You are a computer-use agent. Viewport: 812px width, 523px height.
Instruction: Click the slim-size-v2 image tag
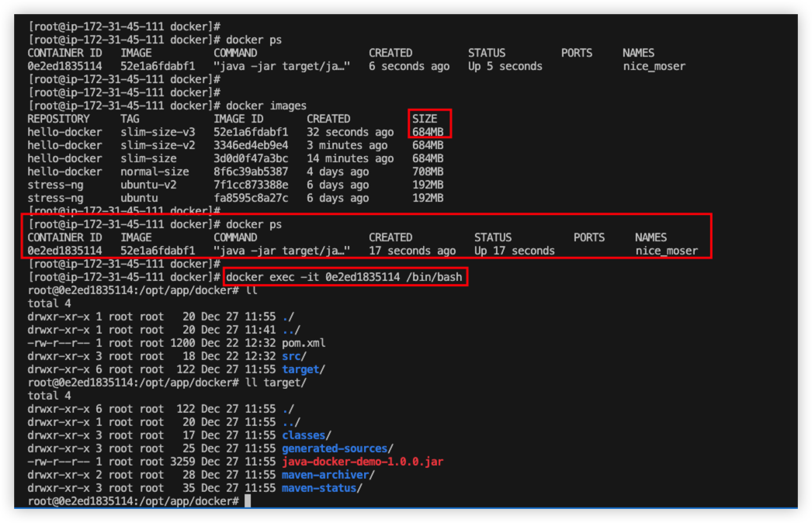coord(158,145)
